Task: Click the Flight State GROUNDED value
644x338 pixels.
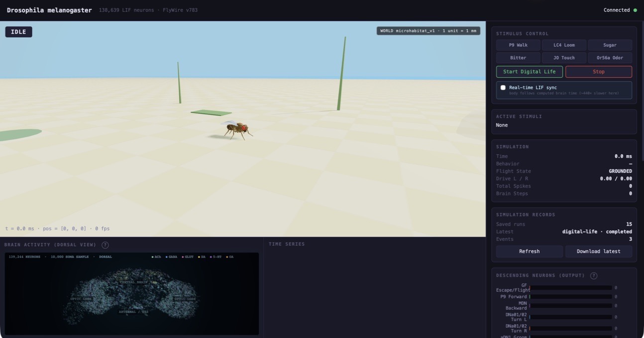Action: [620, 171]
